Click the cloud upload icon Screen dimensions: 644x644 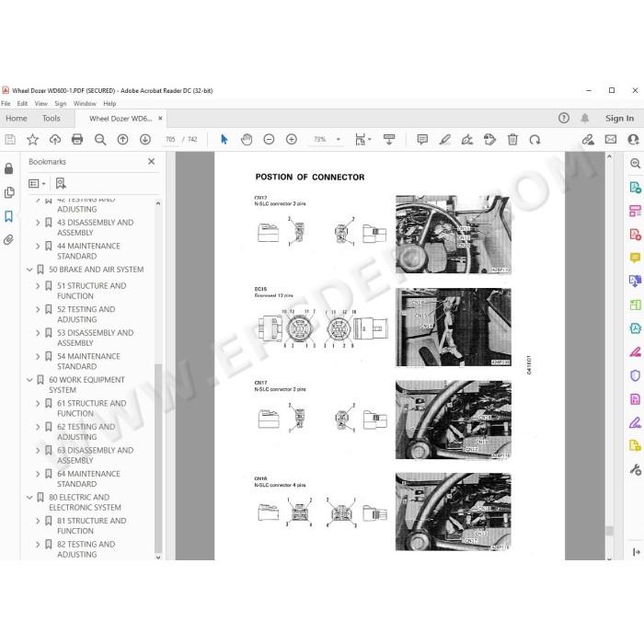pos(55,140)
